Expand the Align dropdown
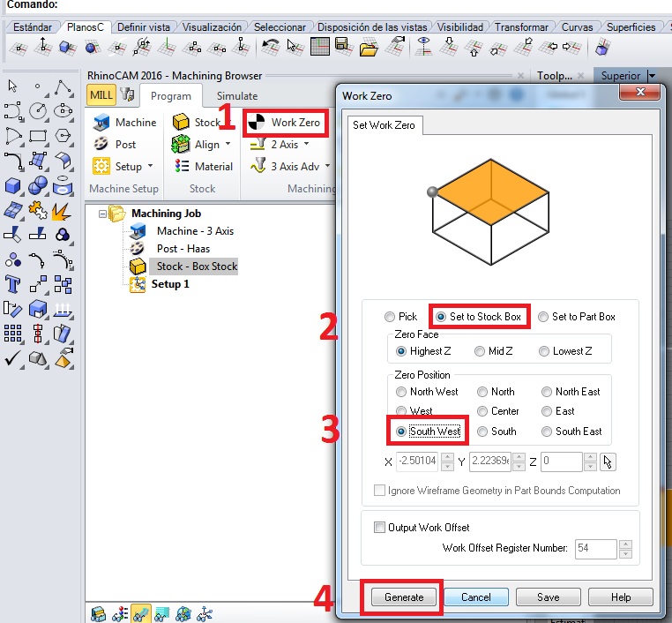 coord(228,144)
